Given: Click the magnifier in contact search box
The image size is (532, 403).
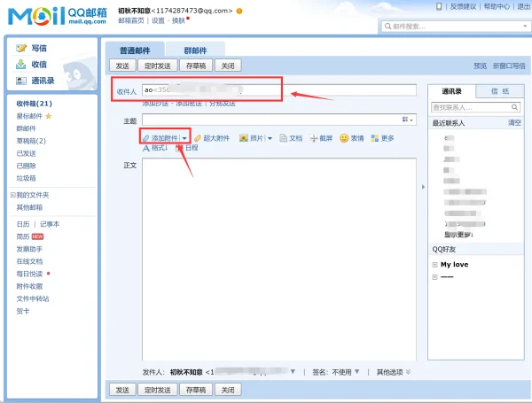Looking at the screenshot, I should (514, 107).
